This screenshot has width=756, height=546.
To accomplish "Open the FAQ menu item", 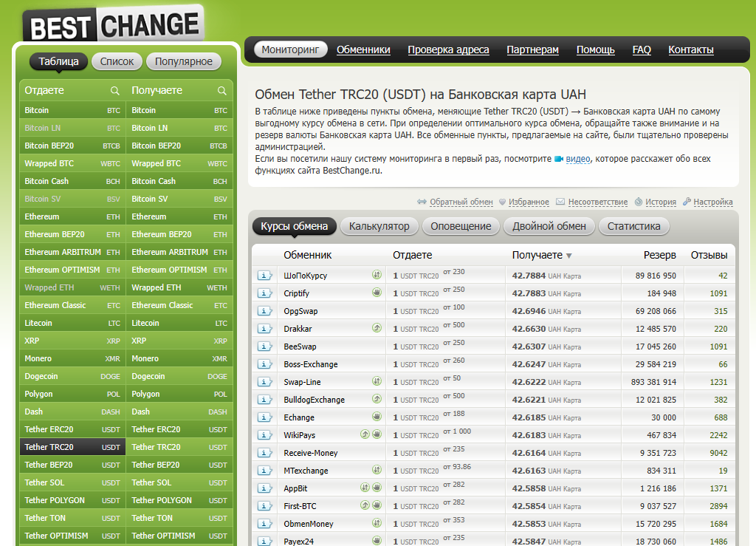I will click(641, 50).
